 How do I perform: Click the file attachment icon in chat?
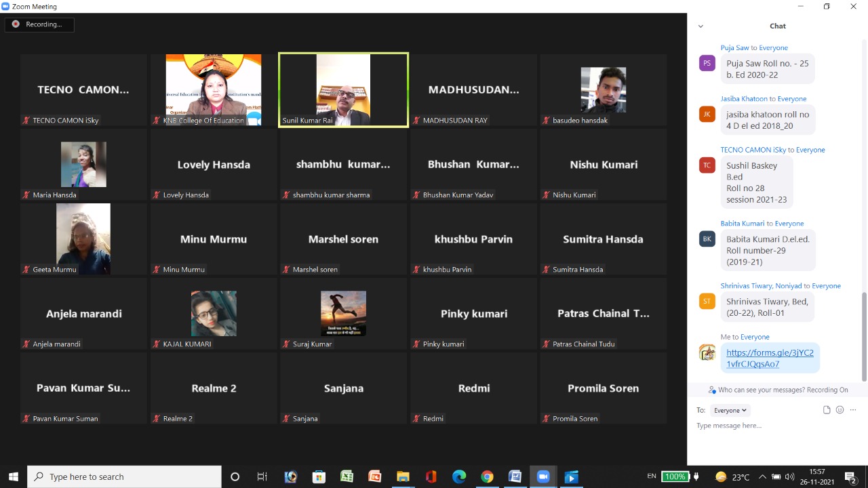(826, 410)
